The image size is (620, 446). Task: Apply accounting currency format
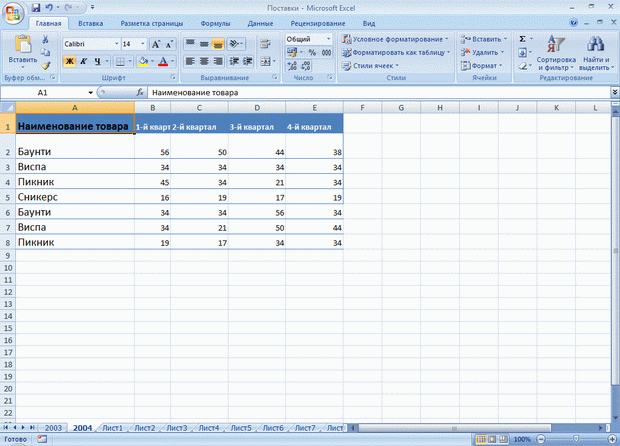(292, 52)
